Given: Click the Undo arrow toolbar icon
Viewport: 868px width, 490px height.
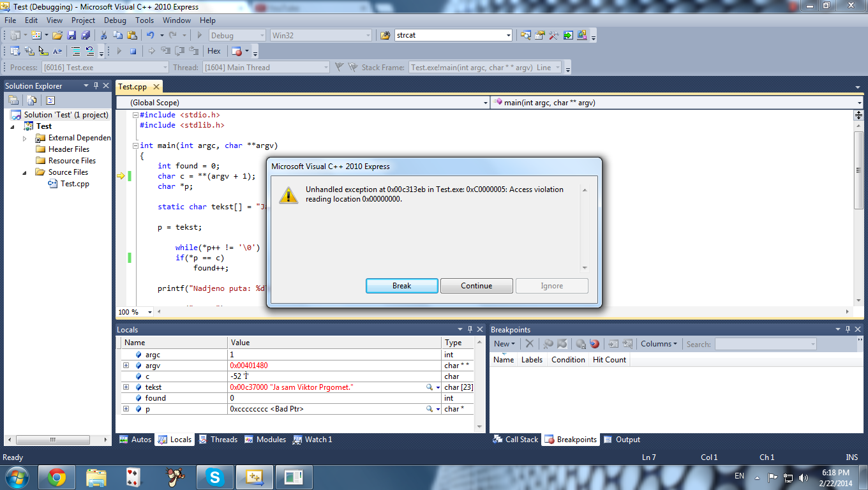Looking at the screenshot, I should [151, 35].
